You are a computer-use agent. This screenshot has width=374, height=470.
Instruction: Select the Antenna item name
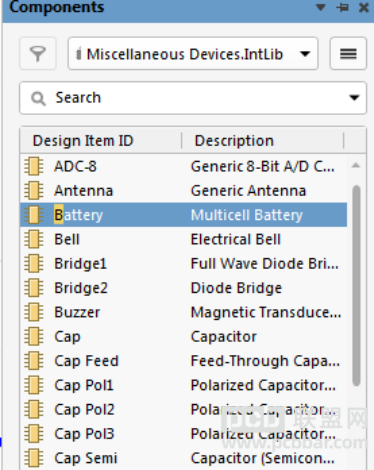[84, 191]
